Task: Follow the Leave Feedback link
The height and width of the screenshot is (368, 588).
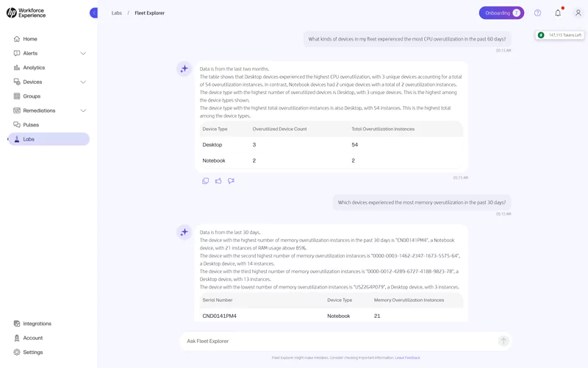Action: point(407,358)
